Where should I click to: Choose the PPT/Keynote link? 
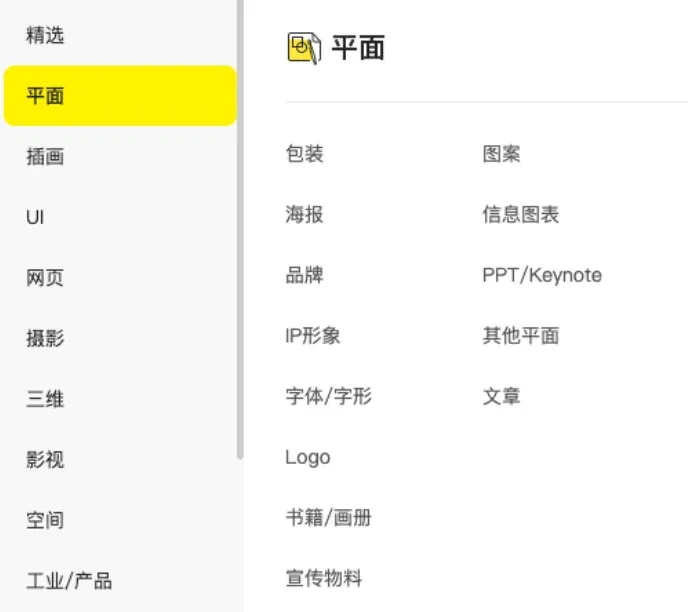[542, 275]
